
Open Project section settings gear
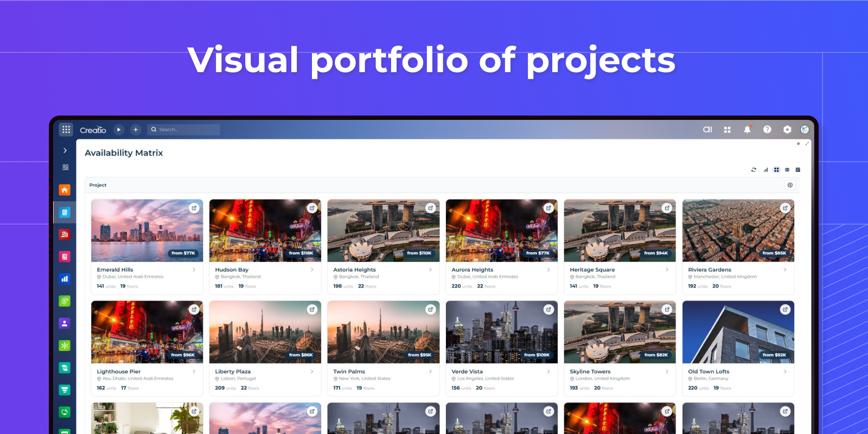(790, 185)
